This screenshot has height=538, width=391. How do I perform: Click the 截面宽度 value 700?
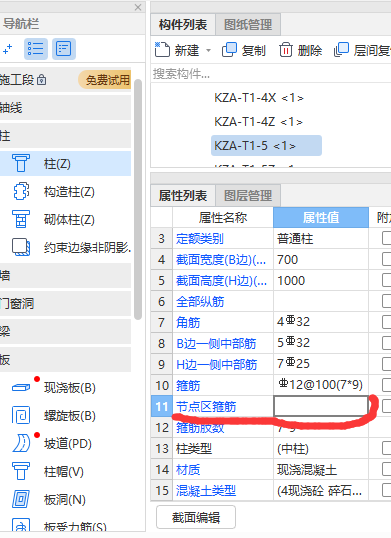(x=287, y=260)
